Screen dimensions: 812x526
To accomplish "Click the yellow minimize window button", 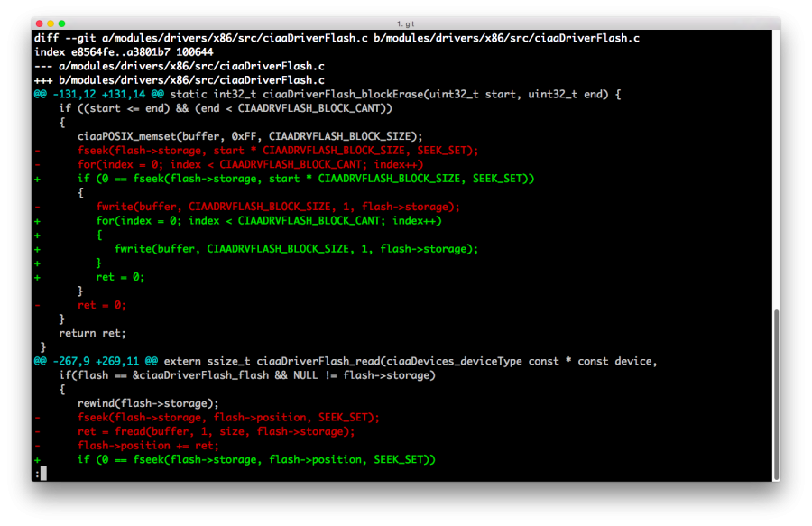I will point(51,23).
